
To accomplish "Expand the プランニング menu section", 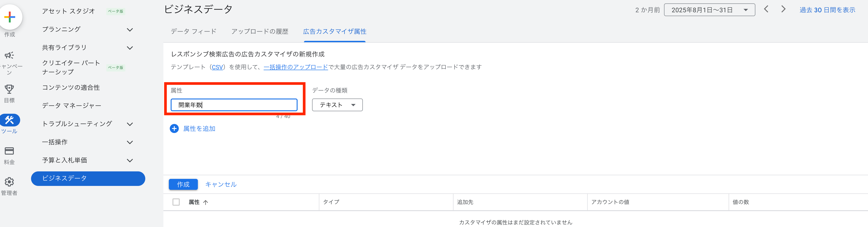I will click(x=130, y=30).
